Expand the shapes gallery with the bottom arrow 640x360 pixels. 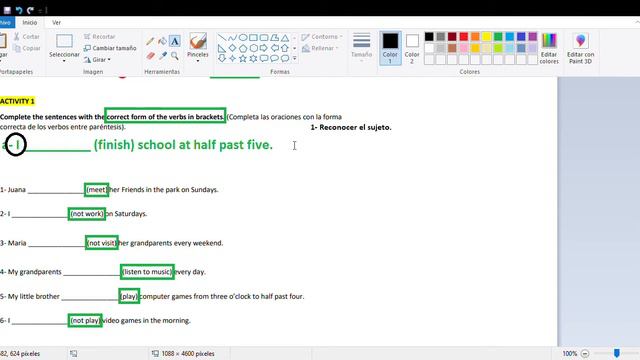coord(294,59)
